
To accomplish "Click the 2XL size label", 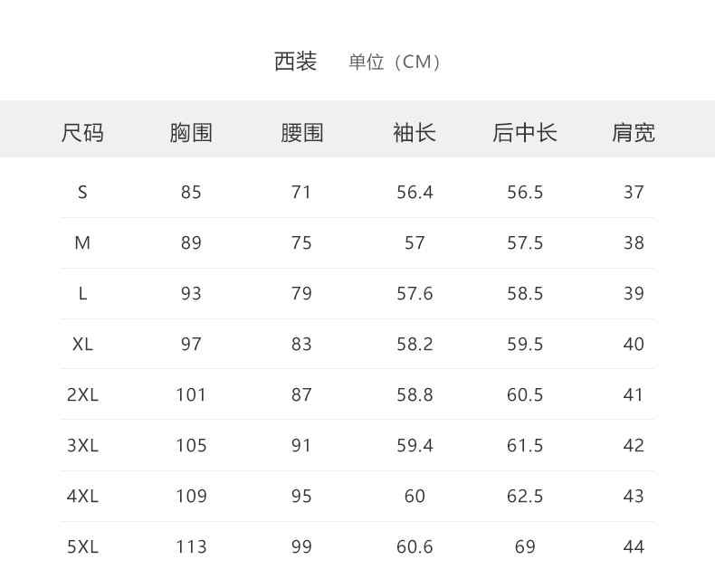I will point(82,394).
